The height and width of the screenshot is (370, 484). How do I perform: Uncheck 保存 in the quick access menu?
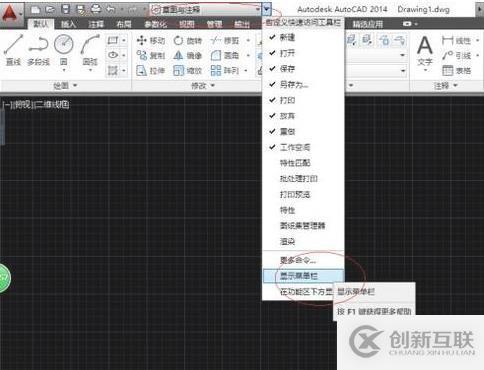tap(303, 69)
